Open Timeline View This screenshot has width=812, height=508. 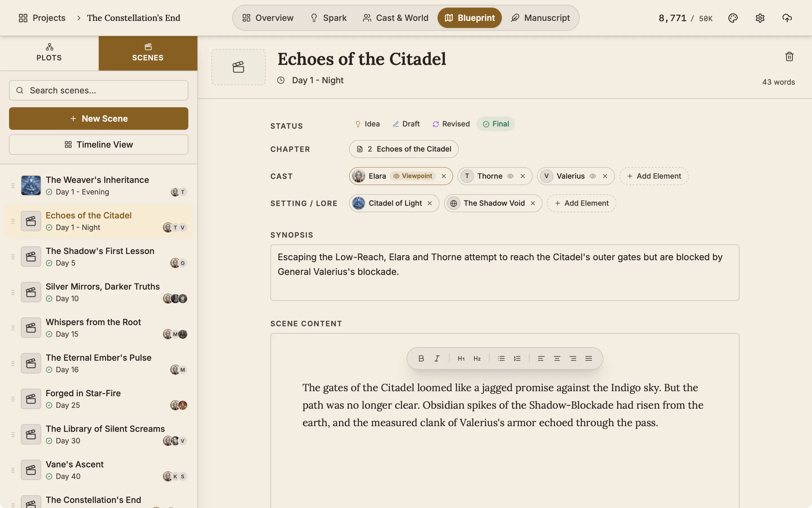coord(99,144)
